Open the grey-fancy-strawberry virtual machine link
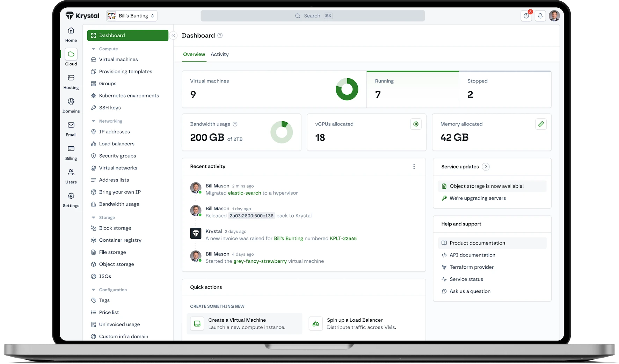Screen dimensions: 619x364 260,261
